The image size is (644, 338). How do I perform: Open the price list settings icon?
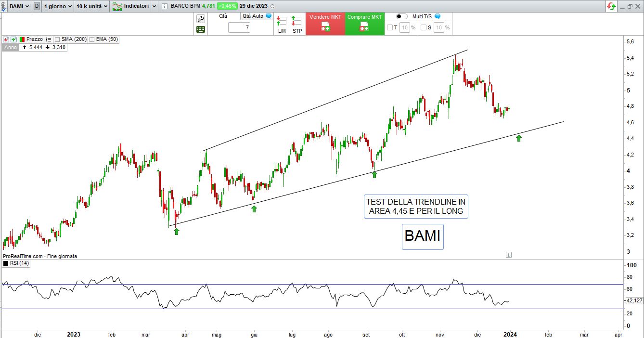[x=49, y=39]
